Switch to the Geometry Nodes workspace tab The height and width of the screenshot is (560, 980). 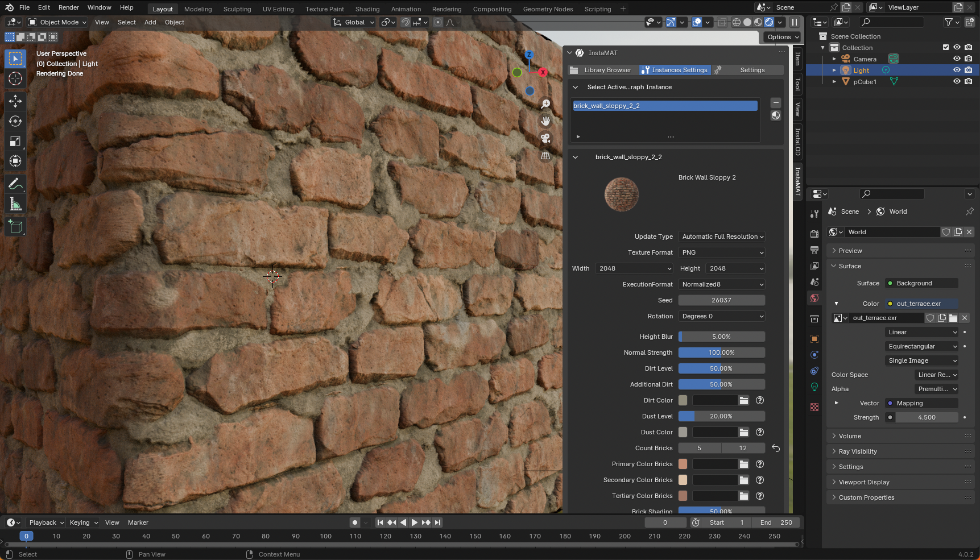[x=548, y=9]
